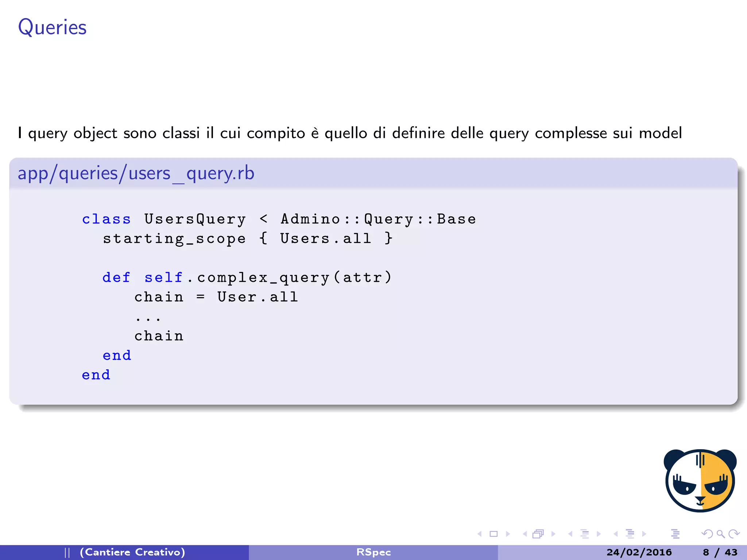The width and height of the screenshot is (747, 560).
Task: Click the 'chain = User.all' code line
Action: pyautogui.click(x=216, y=297)
